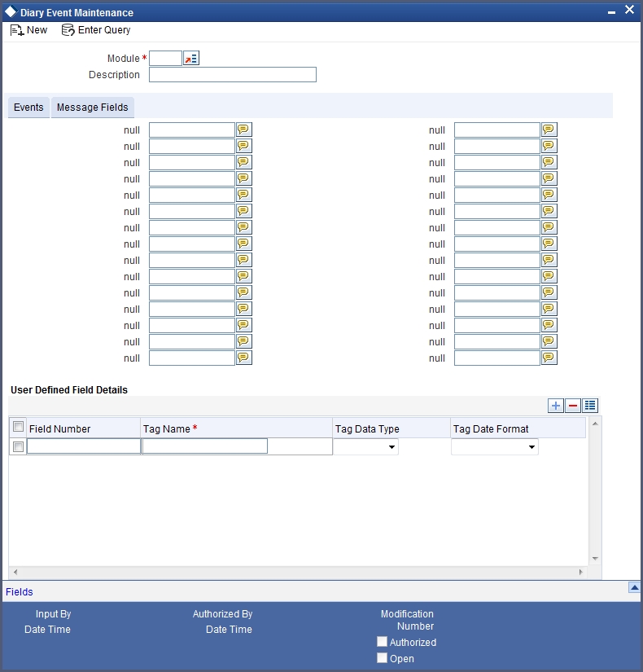This screenshot has width=643, height=672.
Task: Minimize the Diary Event Maintenance window
Action: [x=612, y=12]
